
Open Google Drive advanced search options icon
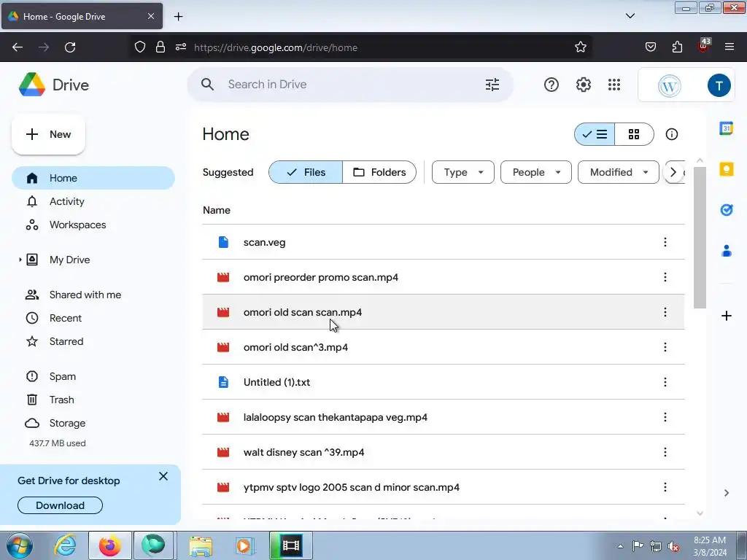[x=492, y=85]
